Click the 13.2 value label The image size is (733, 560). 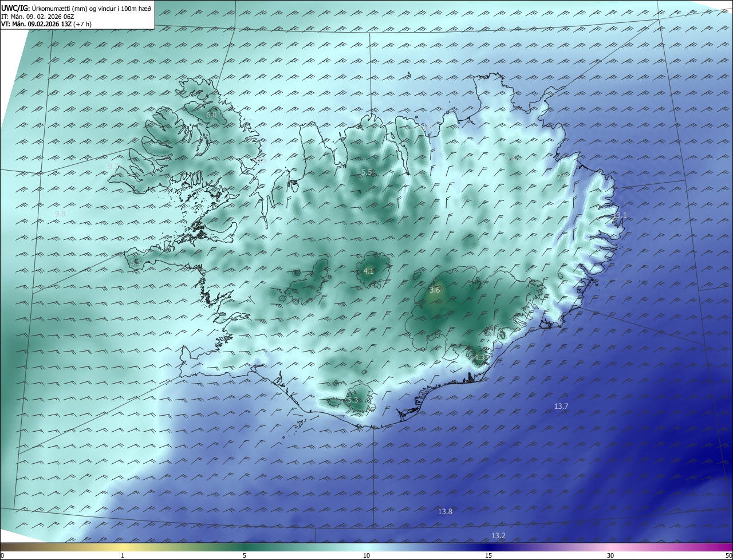click(x=499, y=536)
